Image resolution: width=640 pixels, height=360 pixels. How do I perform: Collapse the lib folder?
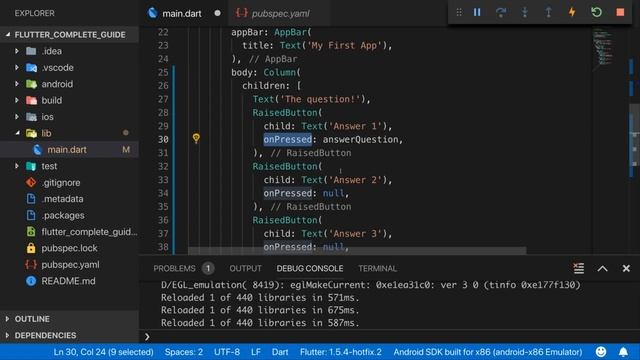coord(17,133)
